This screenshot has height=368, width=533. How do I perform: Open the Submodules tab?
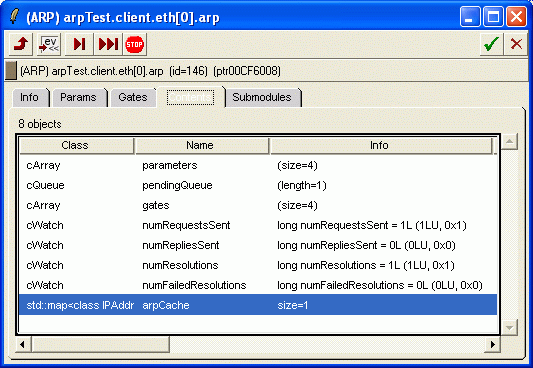[x=262, y=98]
